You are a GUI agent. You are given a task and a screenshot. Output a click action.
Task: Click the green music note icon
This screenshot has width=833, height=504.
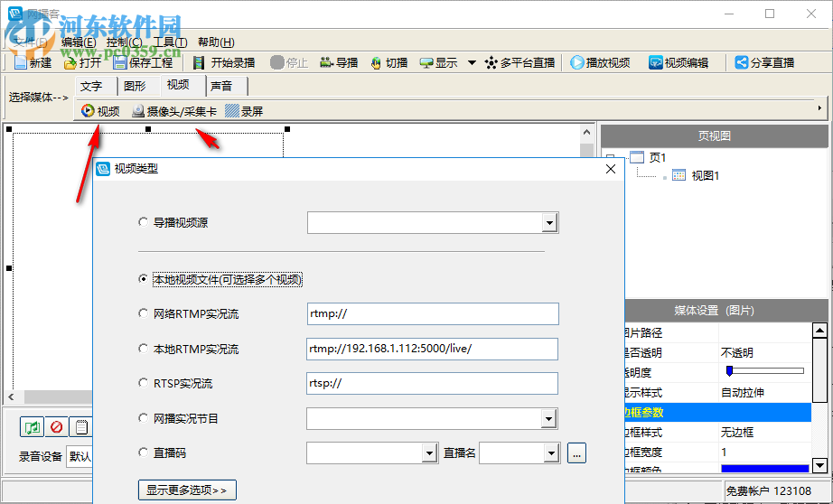click(32, 427)
